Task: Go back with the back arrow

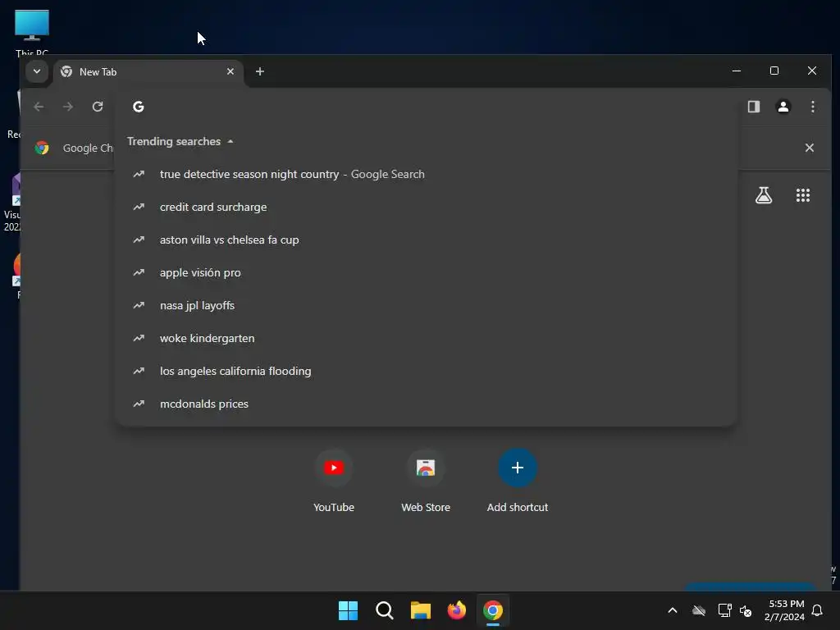Action: pyautogui.click(x=39, y=107)
